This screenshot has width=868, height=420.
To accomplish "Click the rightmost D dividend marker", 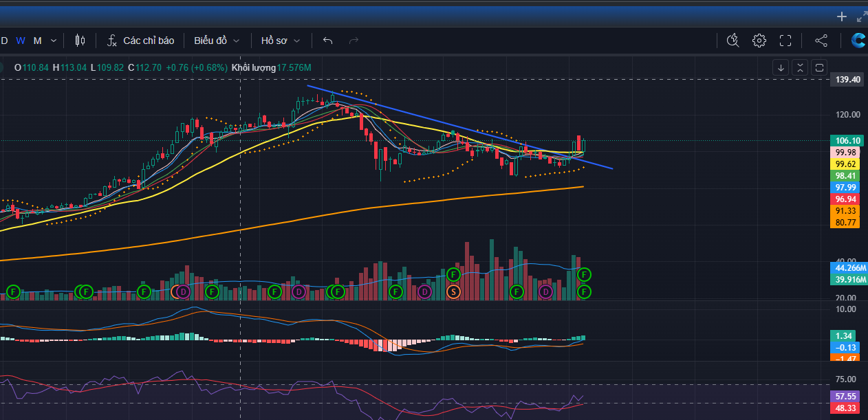I will point(545,292).
